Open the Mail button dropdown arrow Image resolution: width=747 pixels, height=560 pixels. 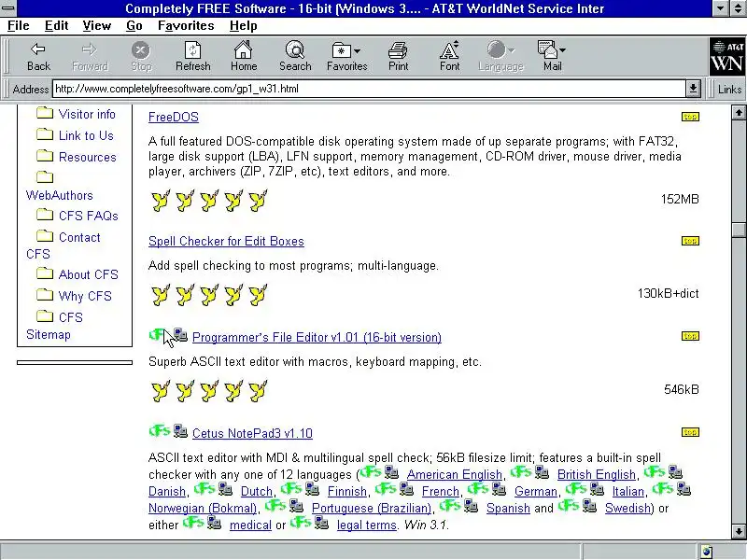[563, 50]
